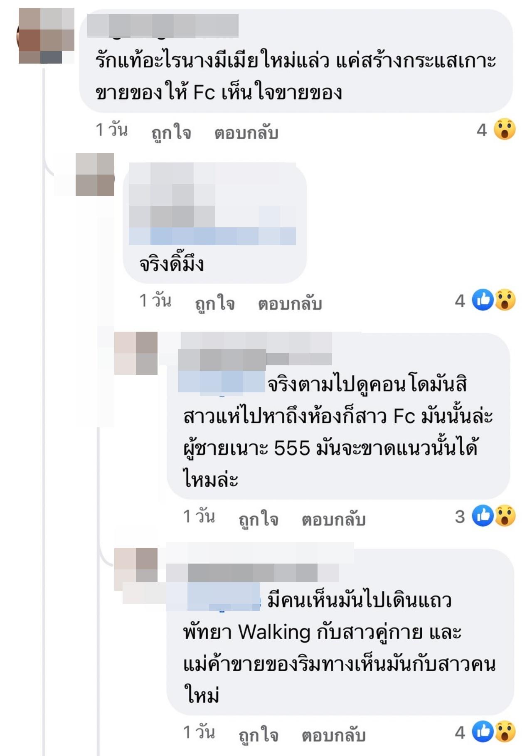This screenshot has width=532, height=756.
Task: Tap ถูกใจ under the 555 comment
Action: coord(259,520)
